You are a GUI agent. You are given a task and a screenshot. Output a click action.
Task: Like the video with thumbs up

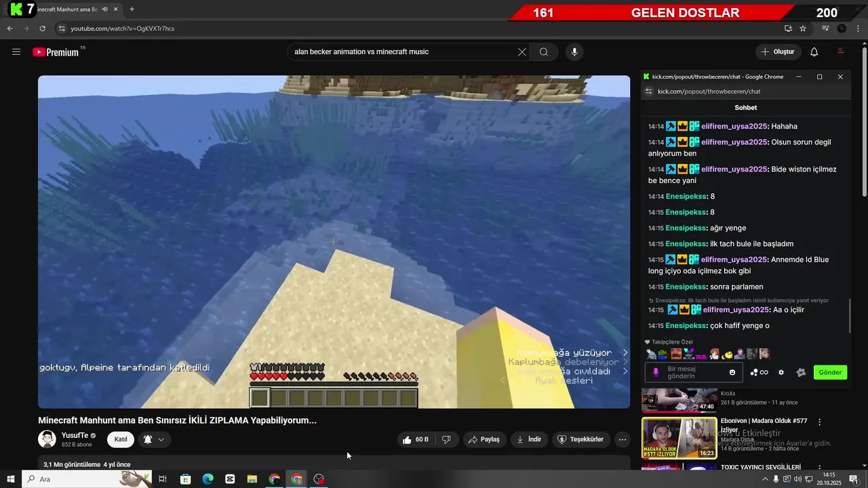click(x=416, y=439)
